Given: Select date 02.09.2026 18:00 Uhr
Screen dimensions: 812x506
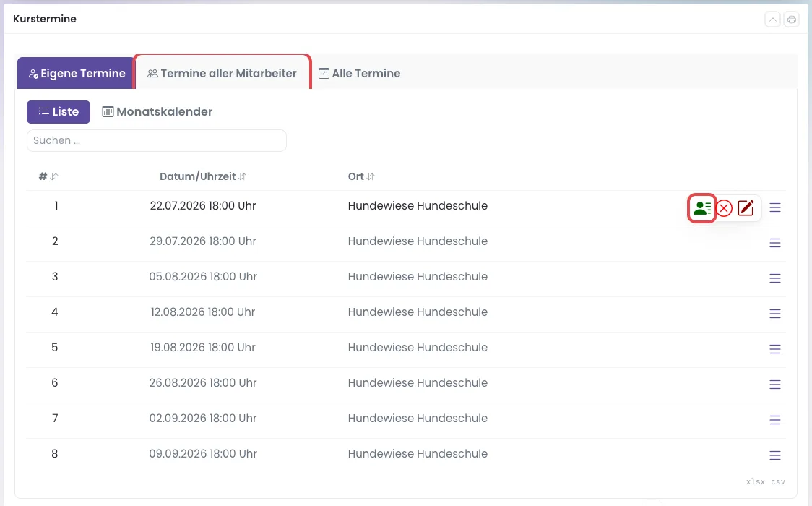Looking at the screenshot, I should click(203, 419).
